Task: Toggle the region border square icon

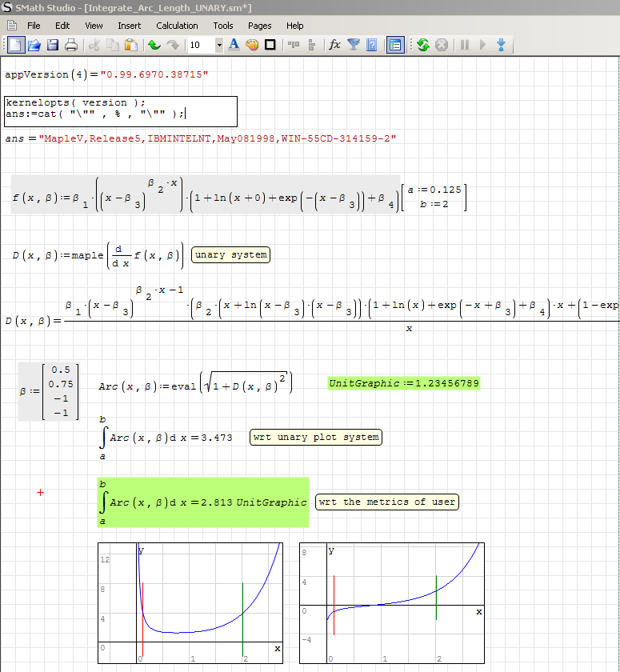Action: click(270, 45)
